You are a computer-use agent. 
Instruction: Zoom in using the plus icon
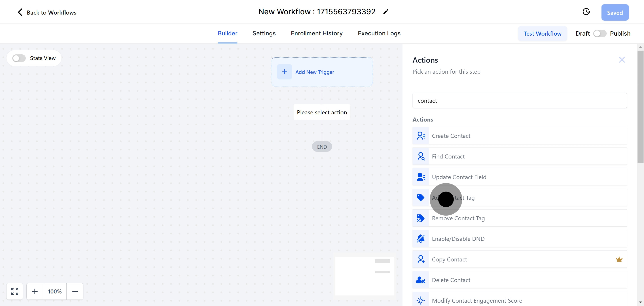point(35,291)
